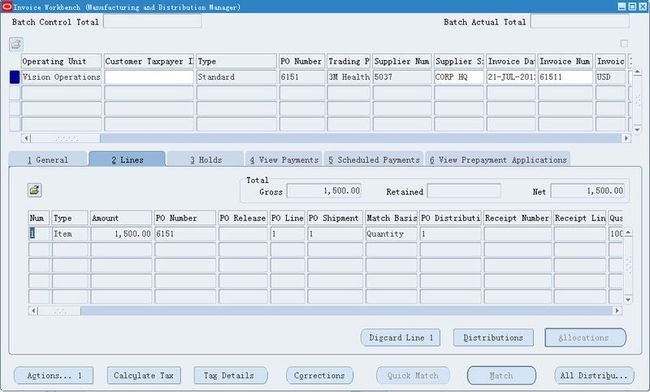Click the Retained total field
Image resolution: width=650 pixels, height=392 pixels.
[x=464, y=191]
